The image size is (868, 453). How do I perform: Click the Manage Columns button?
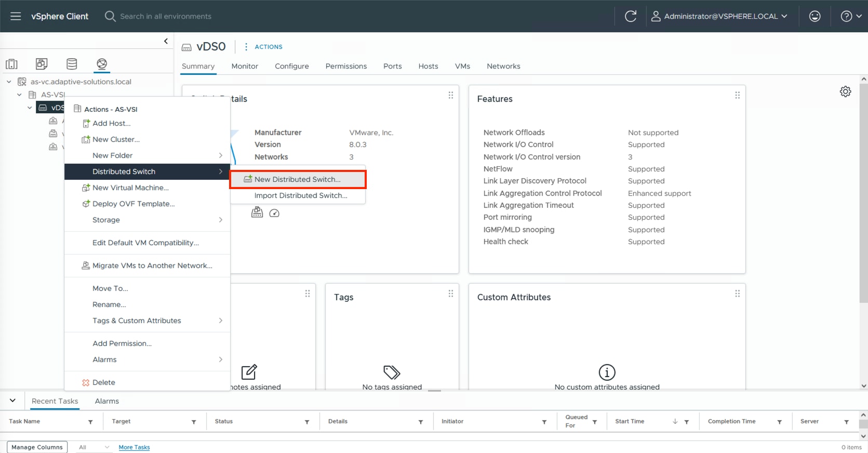tap(37, 447)
